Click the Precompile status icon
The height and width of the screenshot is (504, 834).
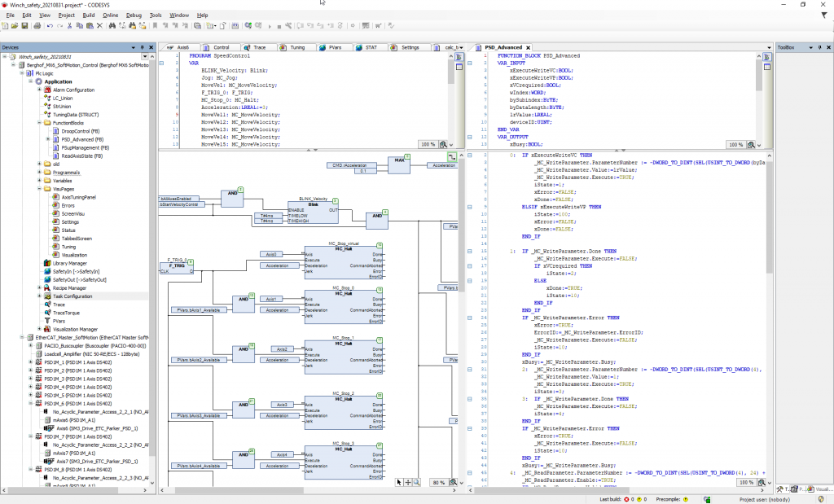click(686, 499)
